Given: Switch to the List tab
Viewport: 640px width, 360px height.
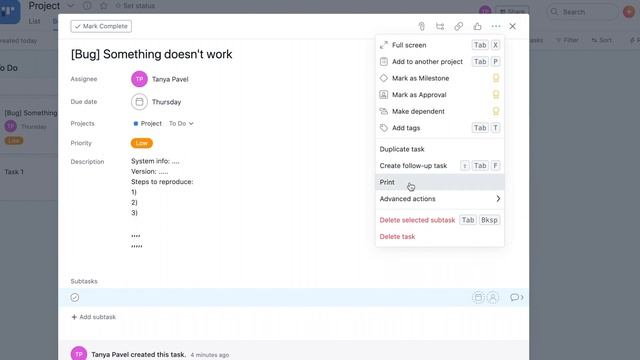Looking at the screenshot, I should [x=34, y=21].
